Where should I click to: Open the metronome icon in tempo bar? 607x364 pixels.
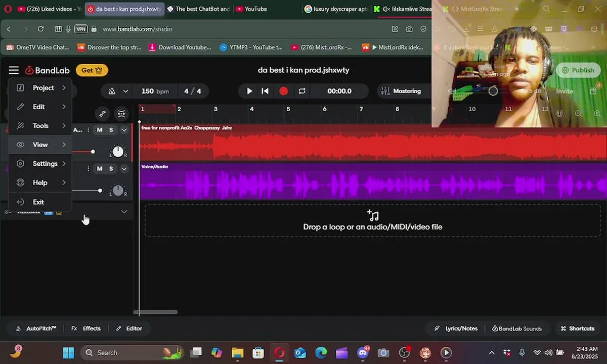pos(112,91)
